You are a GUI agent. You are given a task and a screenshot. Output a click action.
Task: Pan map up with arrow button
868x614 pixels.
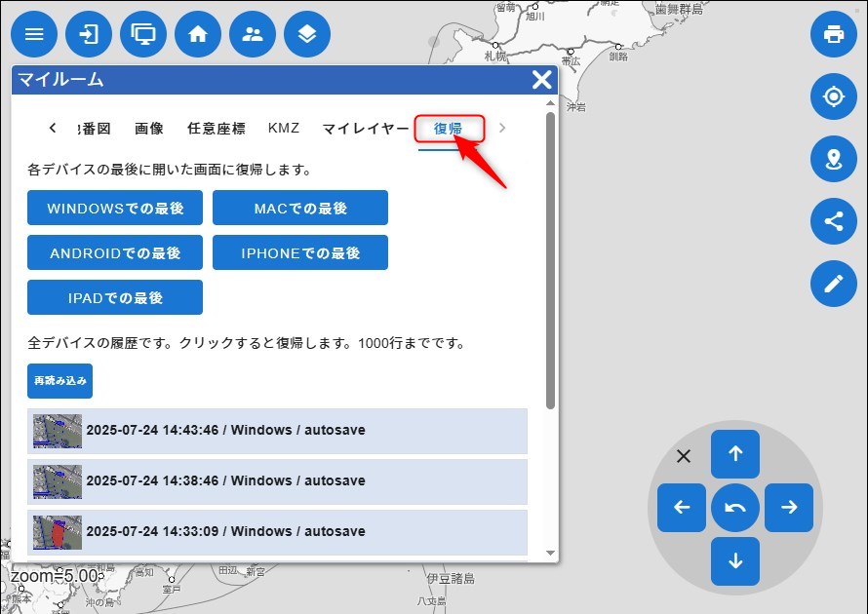pos(735,453)
